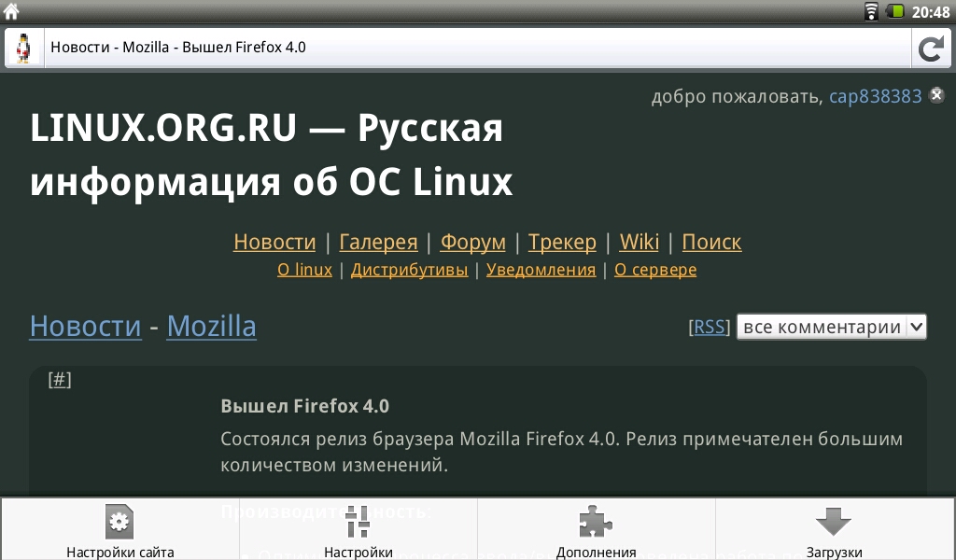
Task: Open the Дистрибутивы link
Action: tap(410, 270)
